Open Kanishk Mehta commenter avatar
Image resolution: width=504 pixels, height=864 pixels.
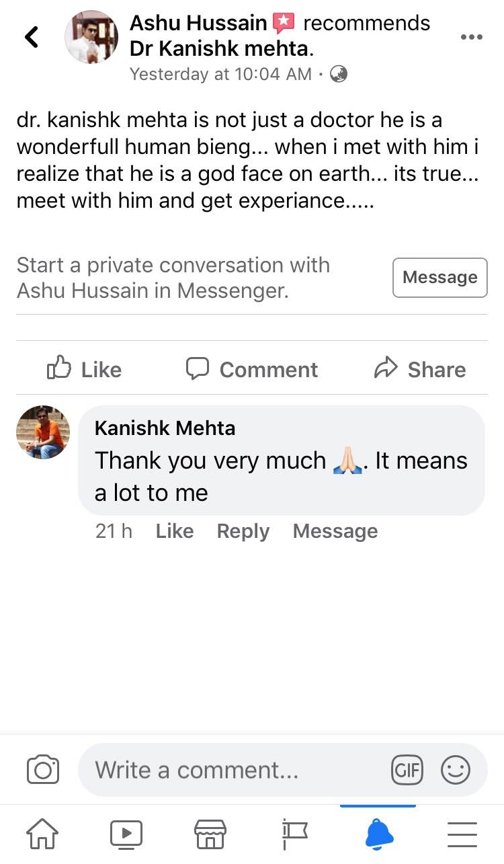click(43, 432)
